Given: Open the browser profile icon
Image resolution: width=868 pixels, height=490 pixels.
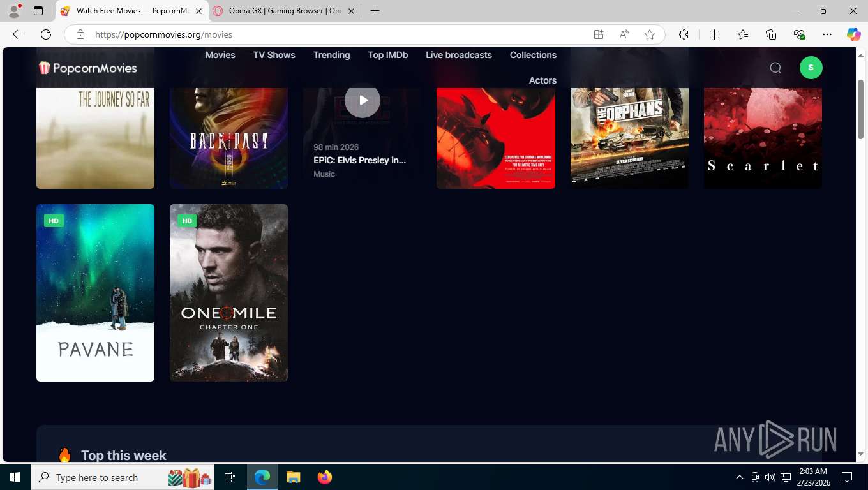Looking at the screenshot, I should (x=14, y=11).
